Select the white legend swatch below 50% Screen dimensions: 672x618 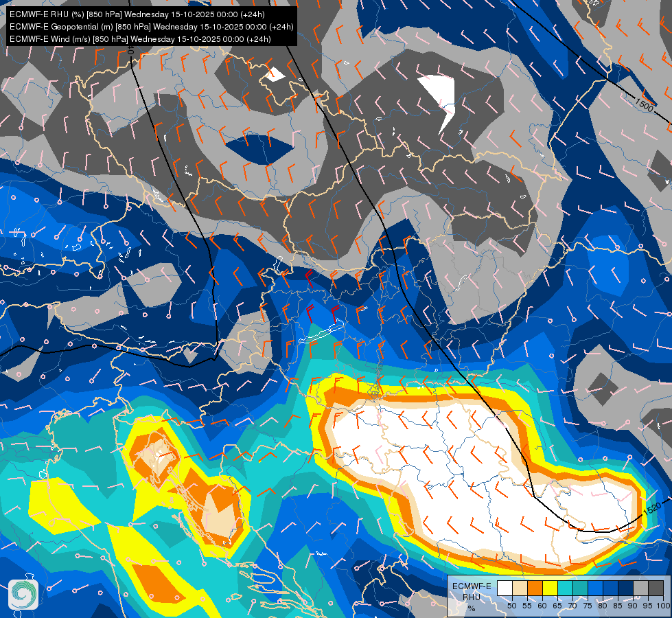505,588
